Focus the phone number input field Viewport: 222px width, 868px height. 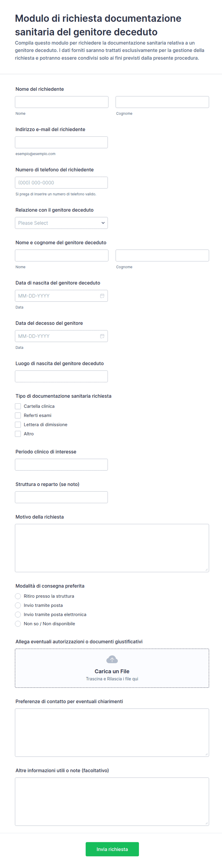[61, 183]
